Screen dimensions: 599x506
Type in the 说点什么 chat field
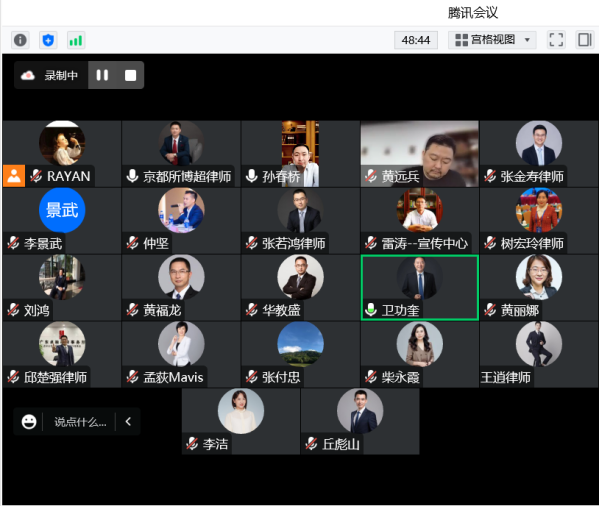point(80,422)
